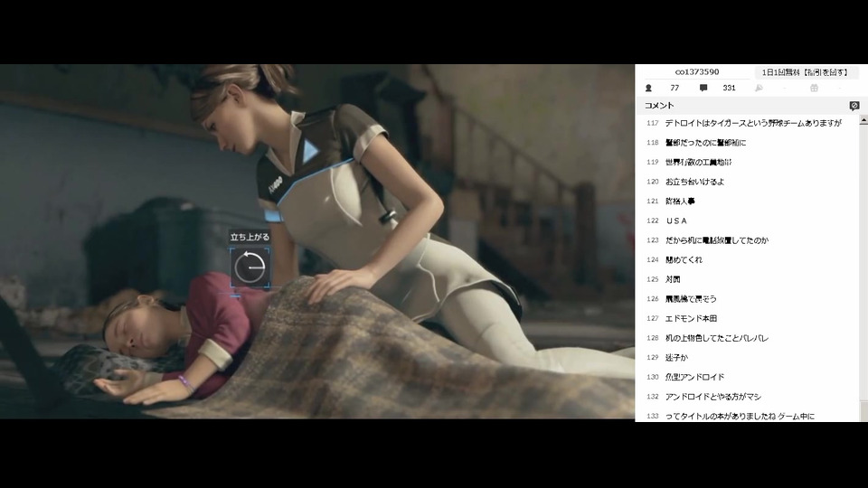
Task: Click the 1日1回無料 lottery button
Action: coord(806,72)
